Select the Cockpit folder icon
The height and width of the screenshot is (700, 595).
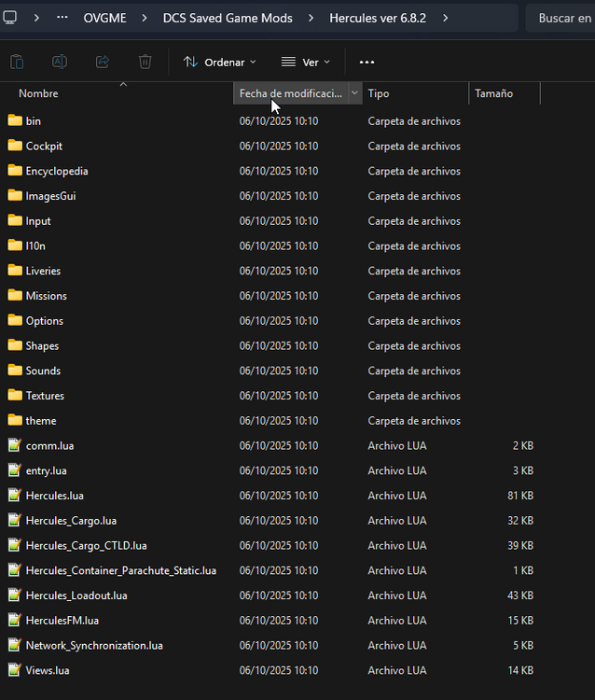point(15,146)
